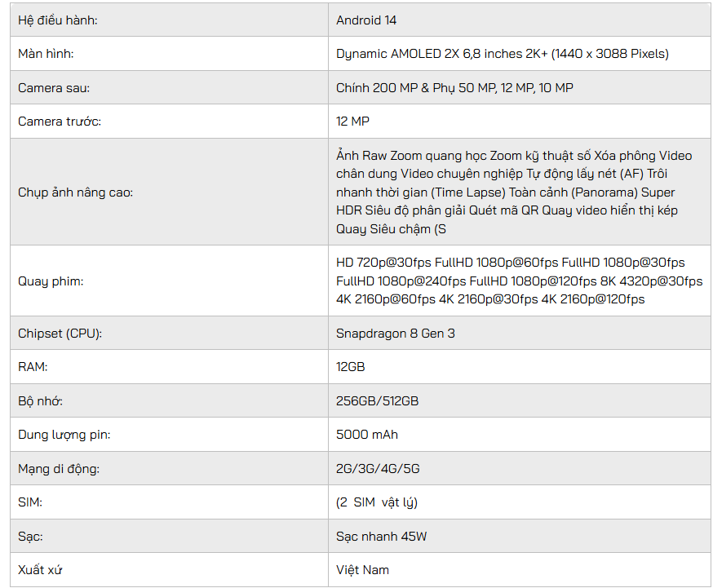Select the "Quay phim:" row label

51,281
